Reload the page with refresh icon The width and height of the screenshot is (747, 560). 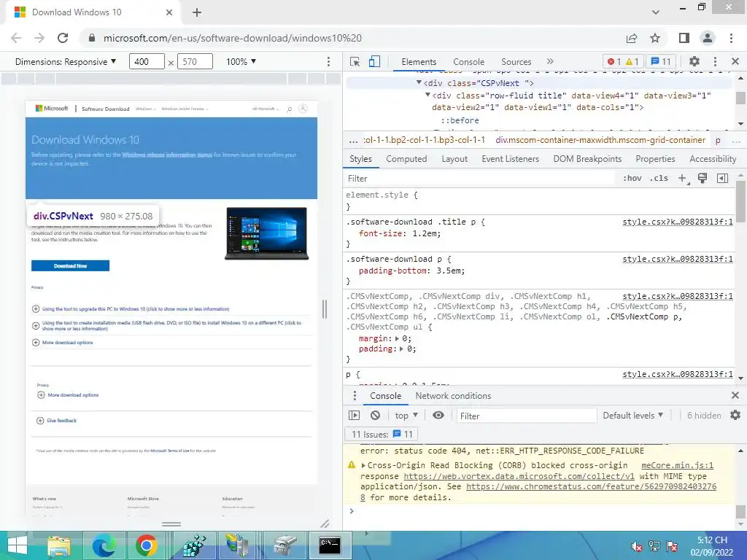pyautogui.click(x=63, y=38)
